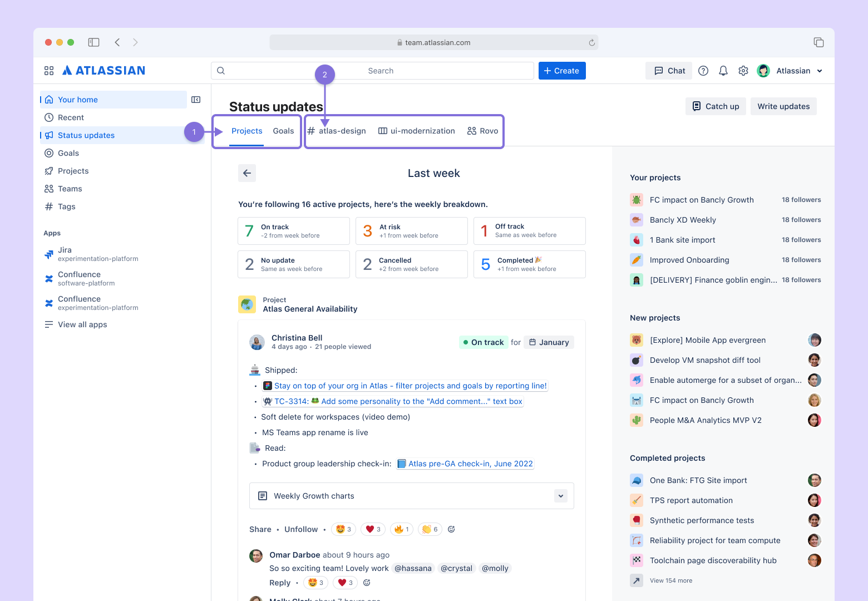Open the Chat panel
The width and height of the screenshot is (868, 601).
click(668, 70)
